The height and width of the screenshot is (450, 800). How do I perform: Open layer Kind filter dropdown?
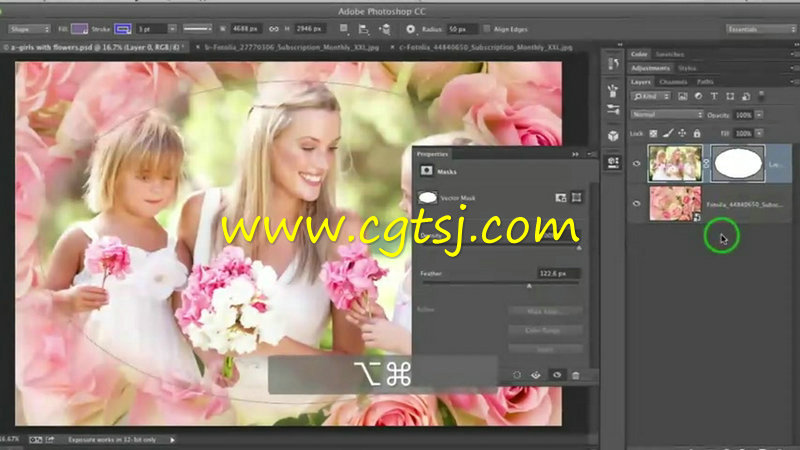(x=651, y=96)
